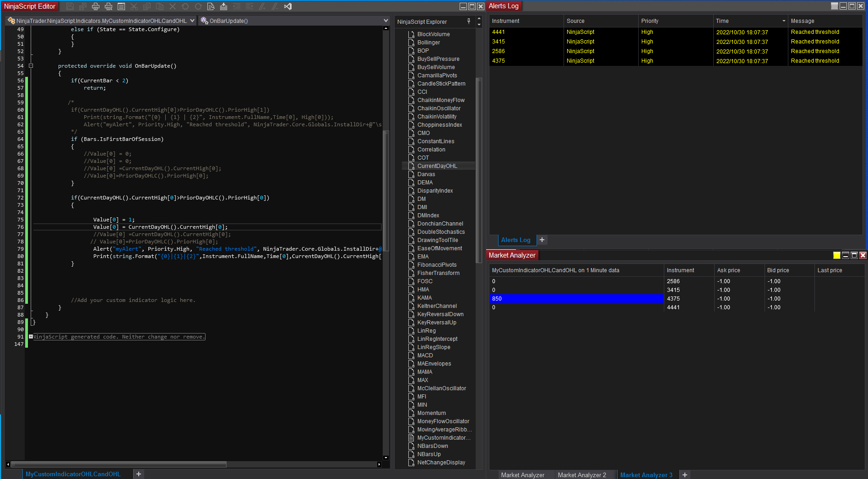Select the Market Analyzer tab
868x479 pixels.
coord(522,475)
